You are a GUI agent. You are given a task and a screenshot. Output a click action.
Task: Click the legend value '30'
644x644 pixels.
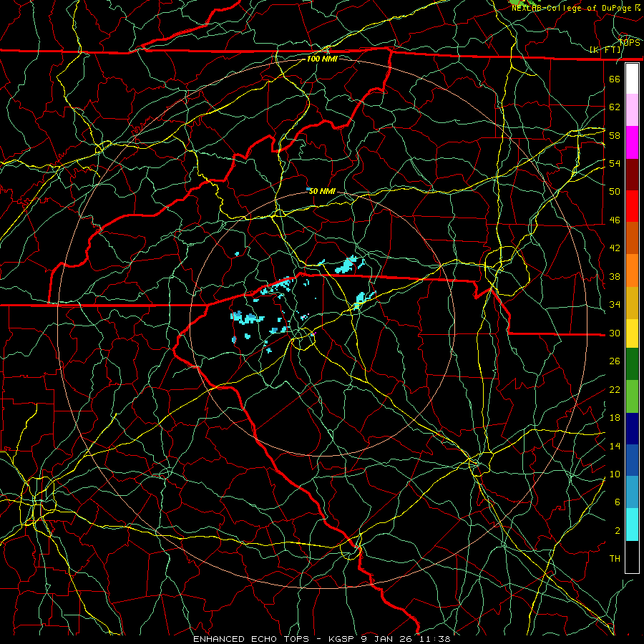(615, 333)
